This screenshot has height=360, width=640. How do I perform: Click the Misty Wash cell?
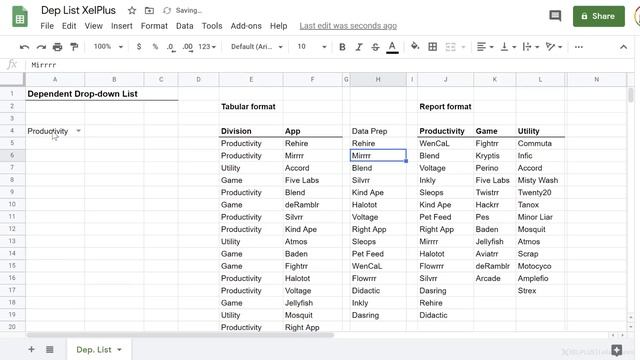[x=541, y=180]
